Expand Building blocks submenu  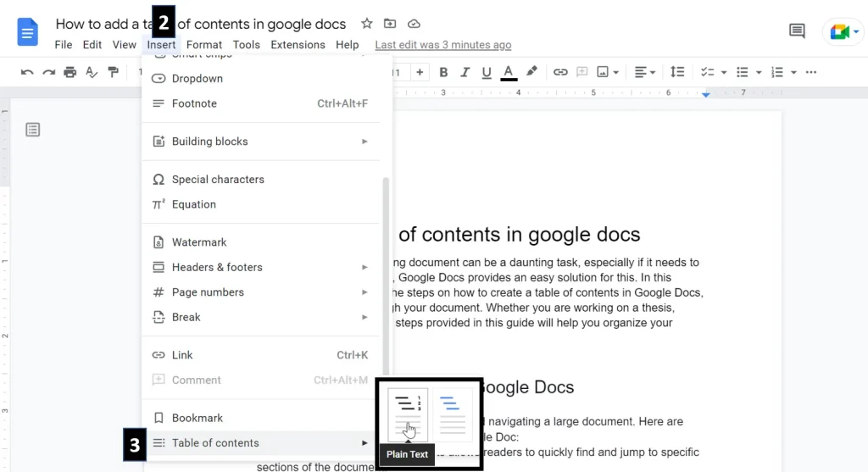[261, 142]
